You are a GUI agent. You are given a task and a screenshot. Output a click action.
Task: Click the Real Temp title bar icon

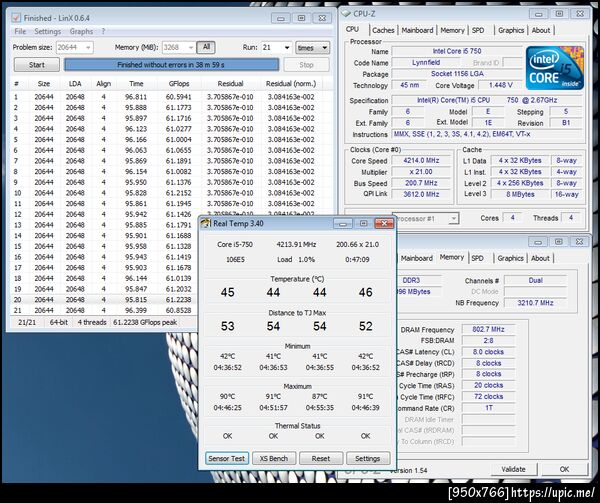click(206, 223)
